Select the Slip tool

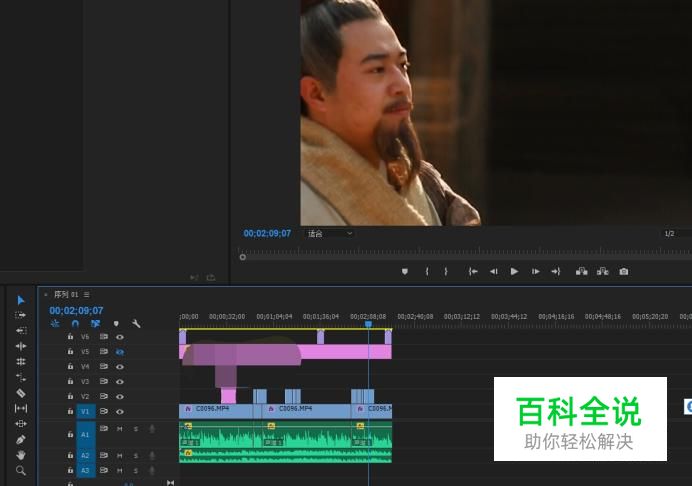click(x=21, y=408)
